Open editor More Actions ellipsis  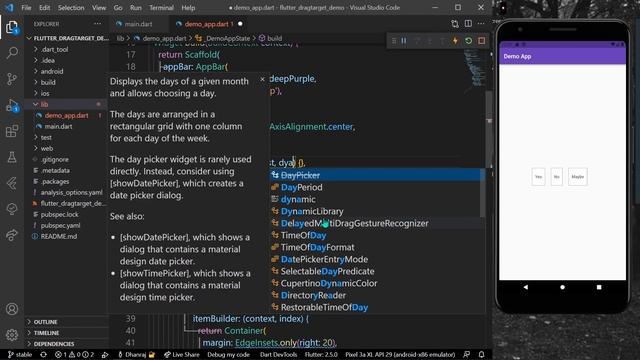coord(481,24)
